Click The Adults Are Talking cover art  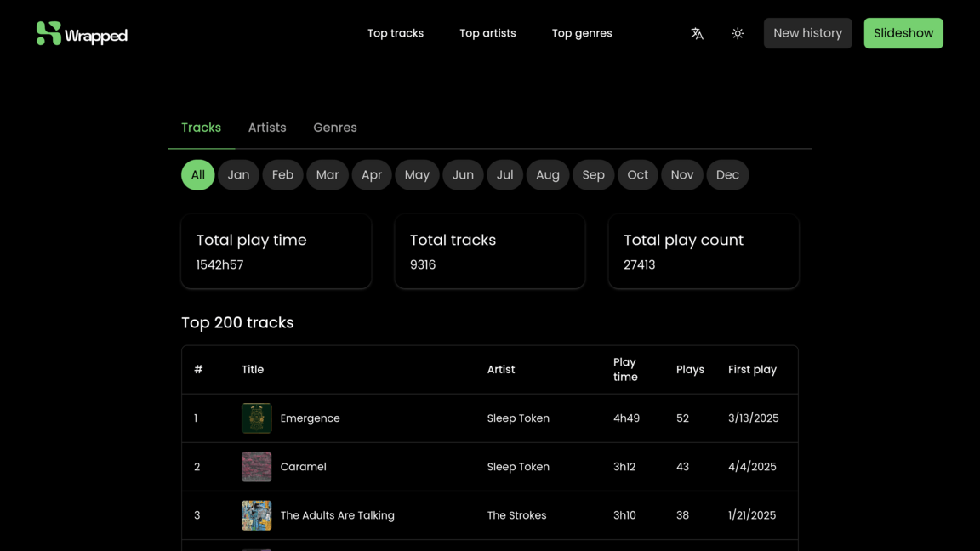point(256,515)
